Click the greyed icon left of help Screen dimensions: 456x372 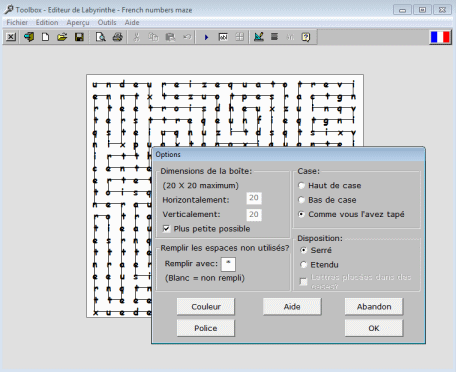[x=290, y=37]
